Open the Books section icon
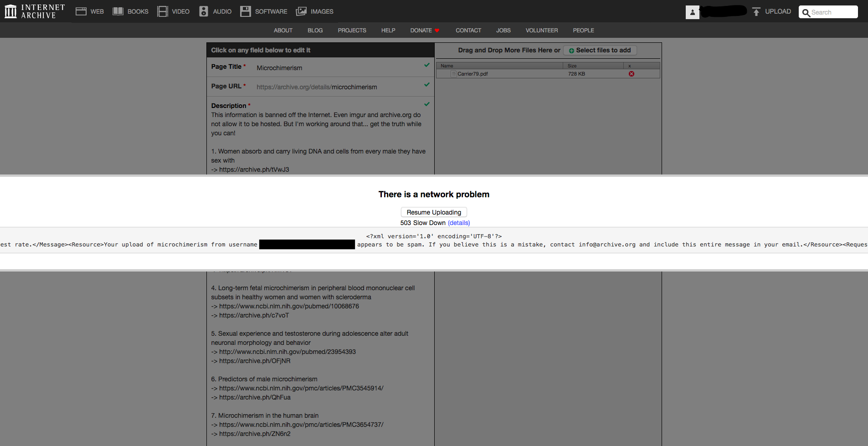The width and height of the screenshot is (868, 446). click(118, 11)
